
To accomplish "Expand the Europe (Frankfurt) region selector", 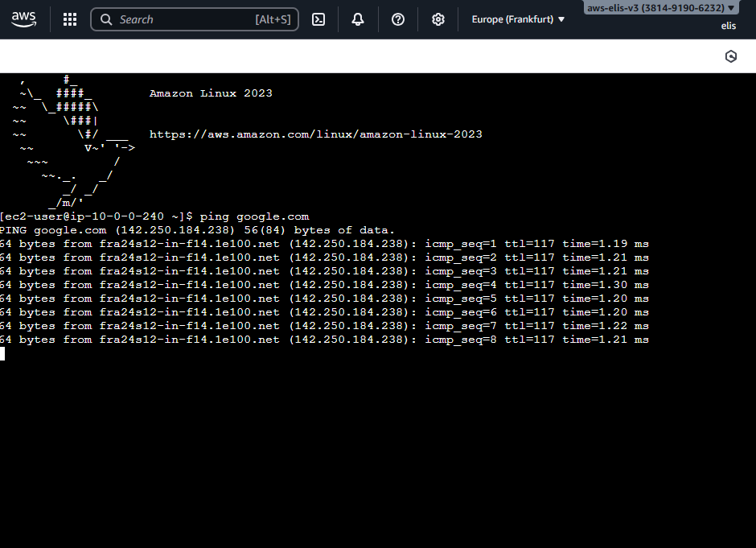I will point(517,19).
